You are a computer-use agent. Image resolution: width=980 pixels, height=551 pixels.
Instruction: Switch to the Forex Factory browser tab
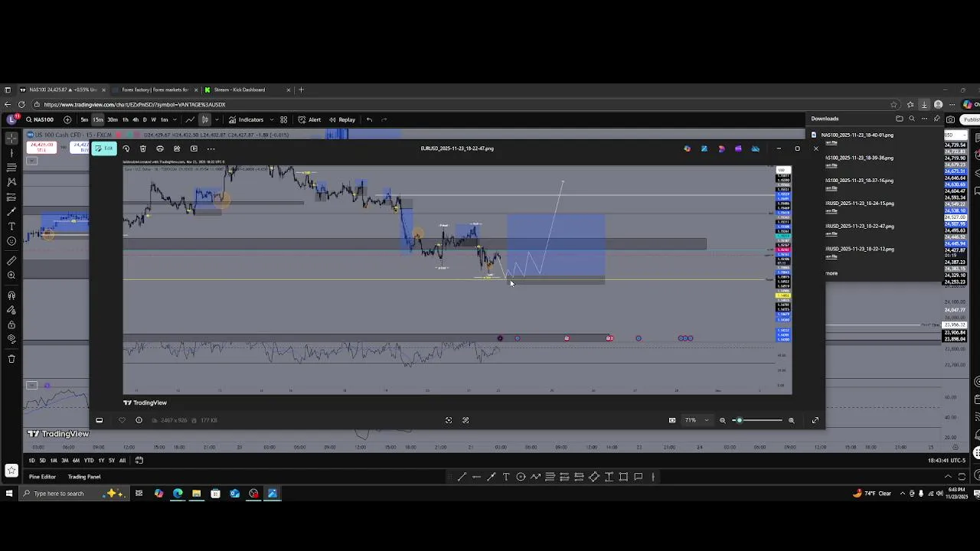tap(155, 90)
